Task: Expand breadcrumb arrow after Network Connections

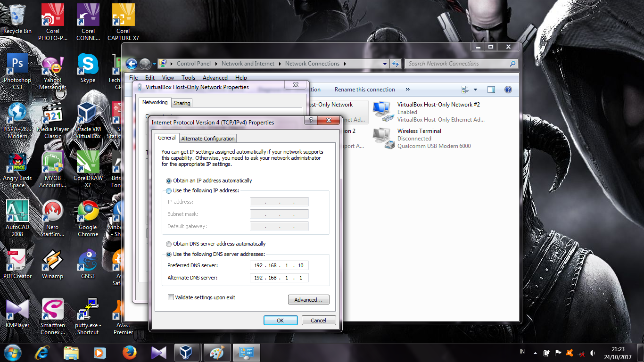Action: 345,64
